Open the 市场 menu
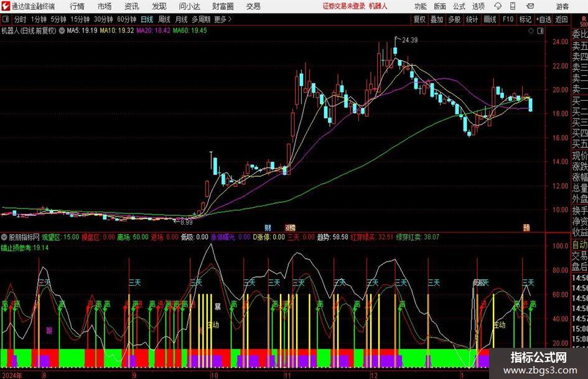 click(x=105, y=6)
